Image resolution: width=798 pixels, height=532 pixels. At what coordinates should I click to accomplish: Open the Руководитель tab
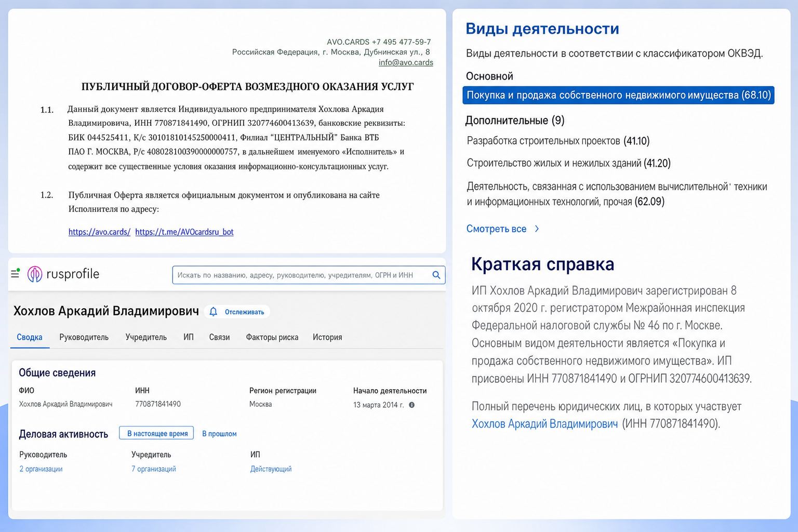tap(84, 337)
